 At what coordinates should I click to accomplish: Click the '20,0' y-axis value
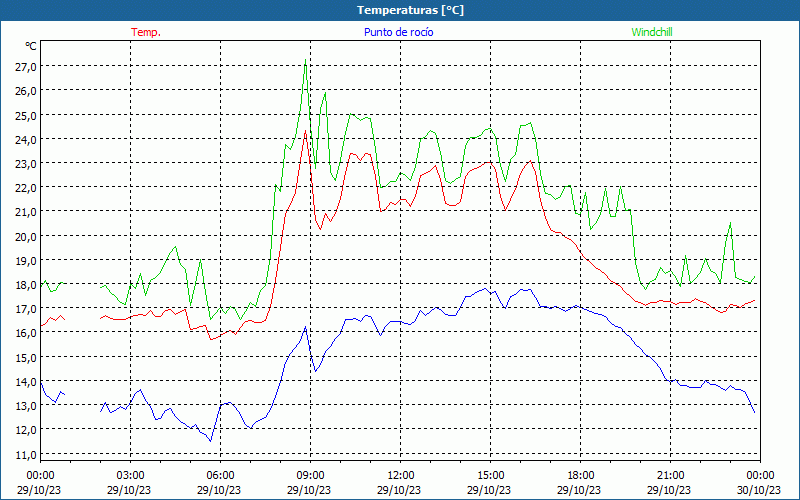26,236
